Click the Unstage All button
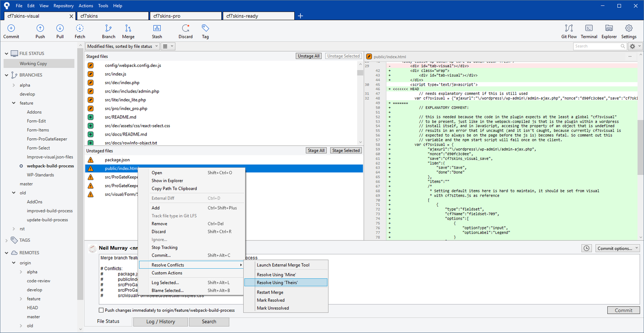The width and height of the screenshot is (644, 333). pos(309,56)
